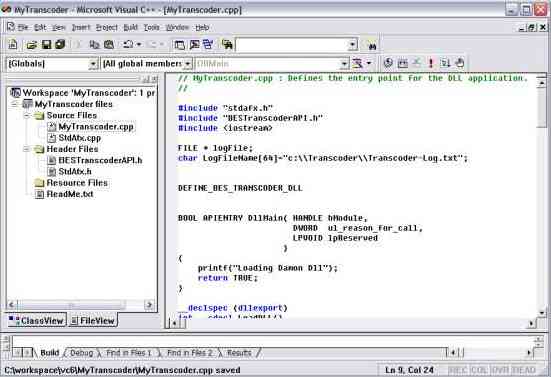
Task: Click the Find in Files toolbar icon
Action: 227,45
